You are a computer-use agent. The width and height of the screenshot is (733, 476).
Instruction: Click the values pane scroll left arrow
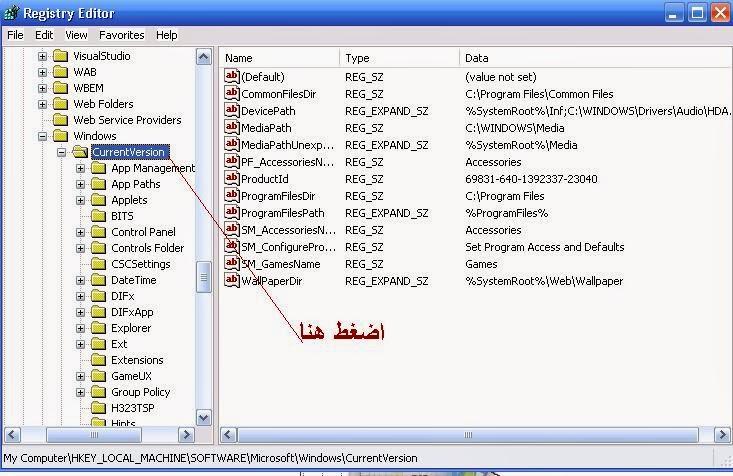228,435
